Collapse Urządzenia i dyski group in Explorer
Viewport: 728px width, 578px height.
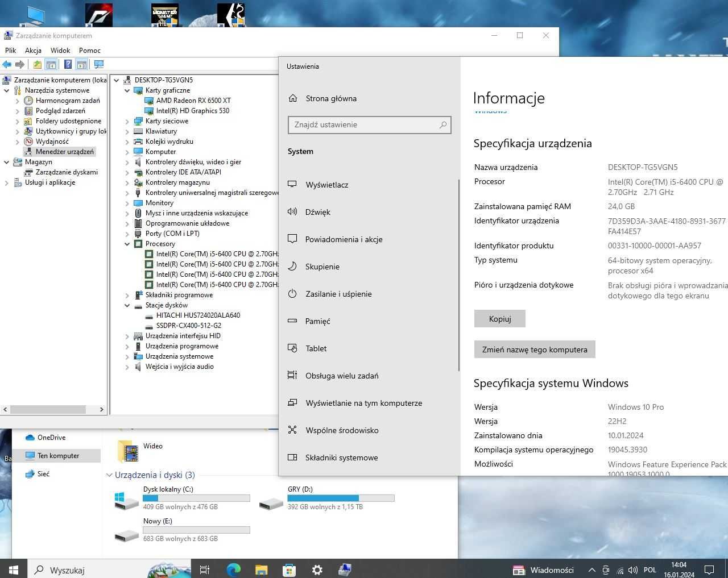(109, 475)
